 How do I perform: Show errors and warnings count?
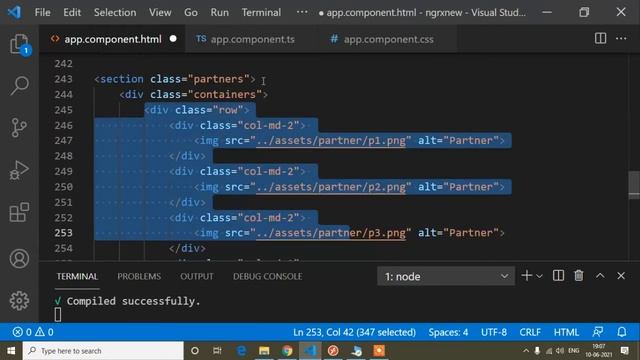(33, 332)
